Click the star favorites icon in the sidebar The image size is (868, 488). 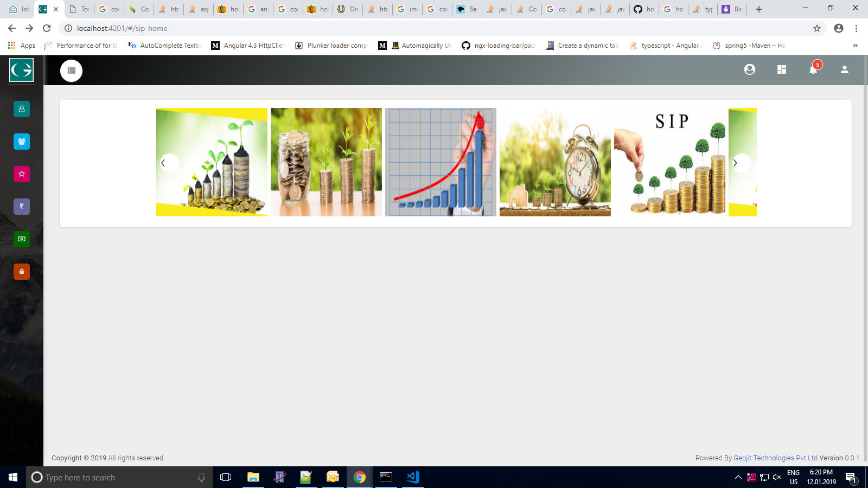pos(21,174)
